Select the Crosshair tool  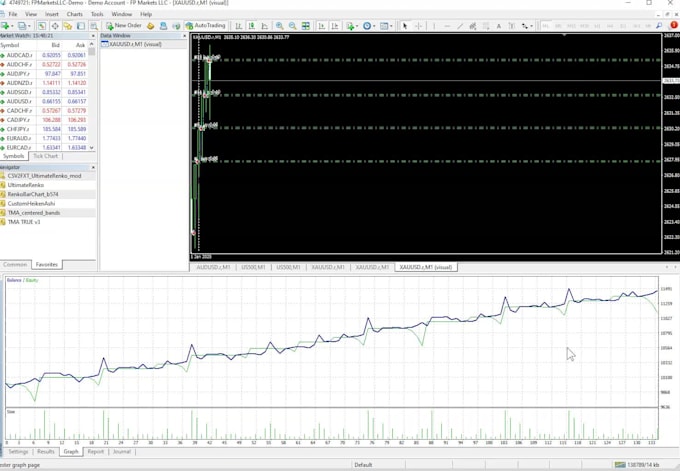coord(418,26)
